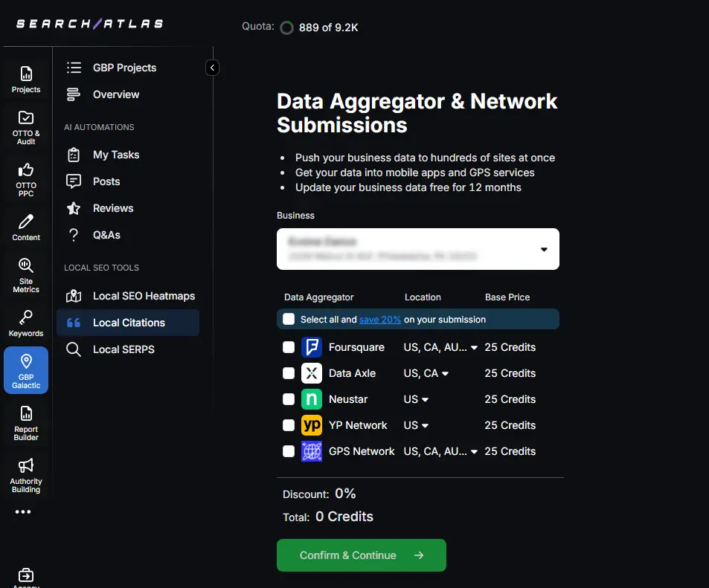Collapse the side panel with arrow
Image resolution: width=709 pixels, height=588 pixels.
(x=212, y=68)
